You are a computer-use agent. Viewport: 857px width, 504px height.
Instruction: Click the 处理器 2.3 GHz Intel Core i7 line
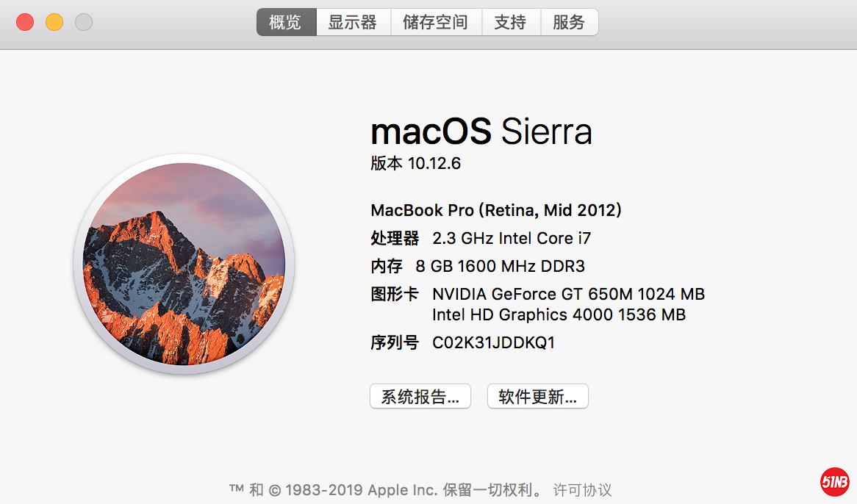[481, 239]
